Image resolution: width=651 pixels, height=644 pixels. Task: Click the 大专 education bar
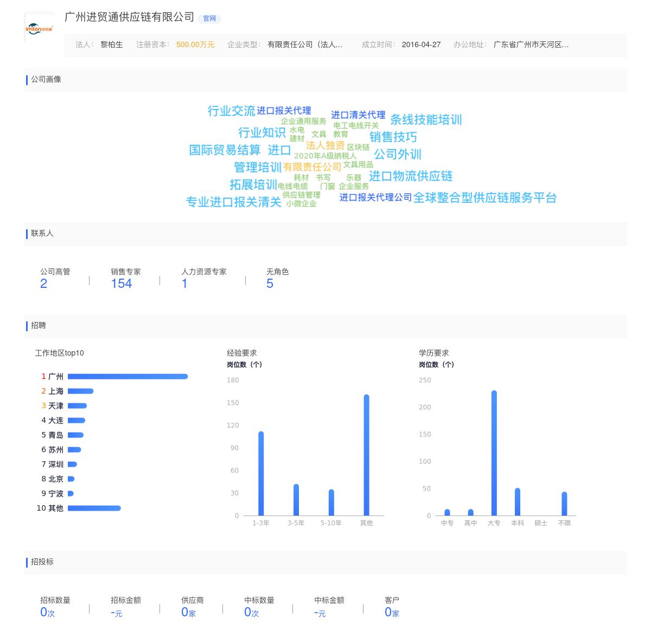point(494,453)
